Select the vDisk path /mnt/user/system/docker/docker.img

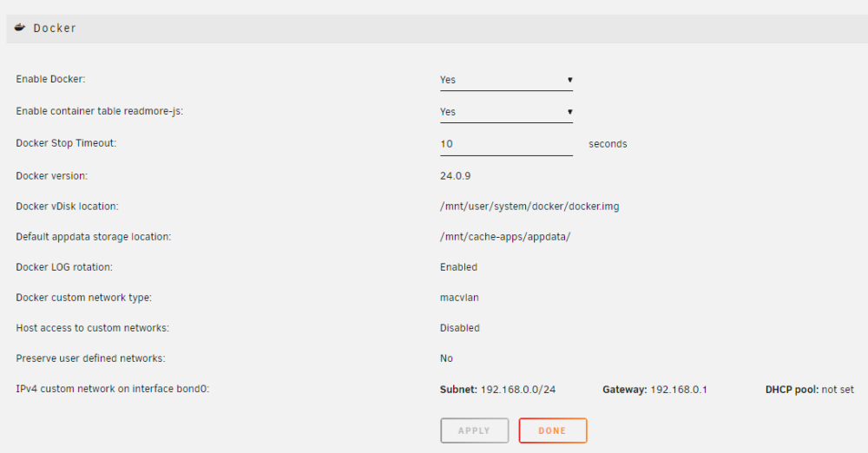[x=529, y=207]
